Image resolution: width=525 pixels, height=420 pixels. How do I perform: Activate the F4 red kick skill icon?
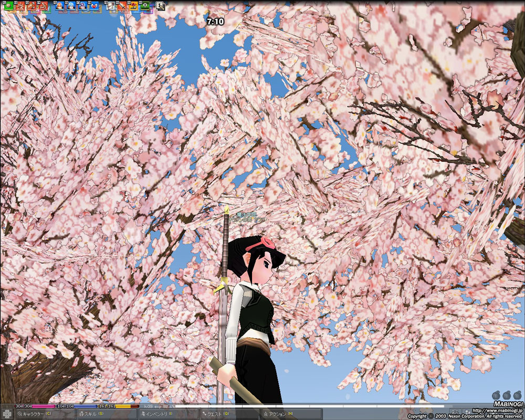(x=44, y=6)
